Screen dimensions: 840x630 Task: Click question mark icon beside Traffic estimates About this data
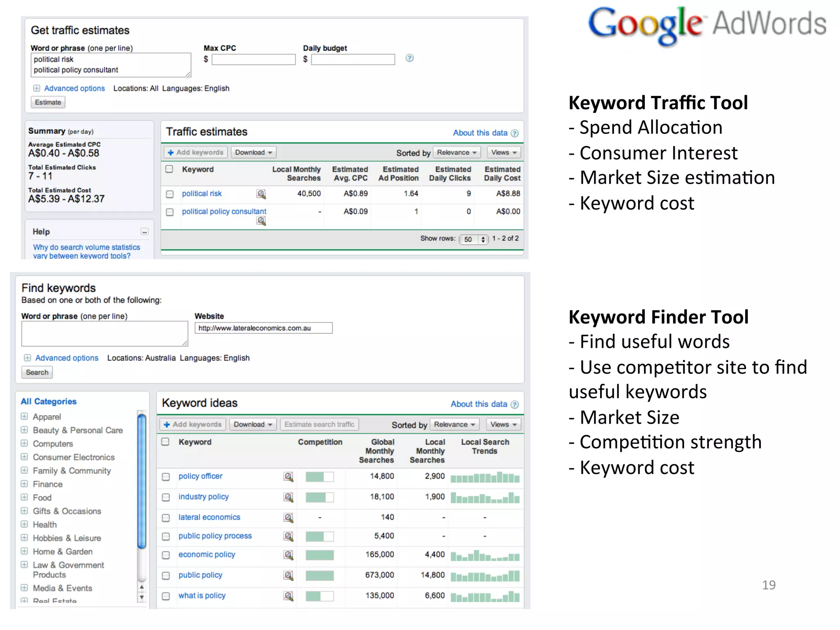point(515,133)
